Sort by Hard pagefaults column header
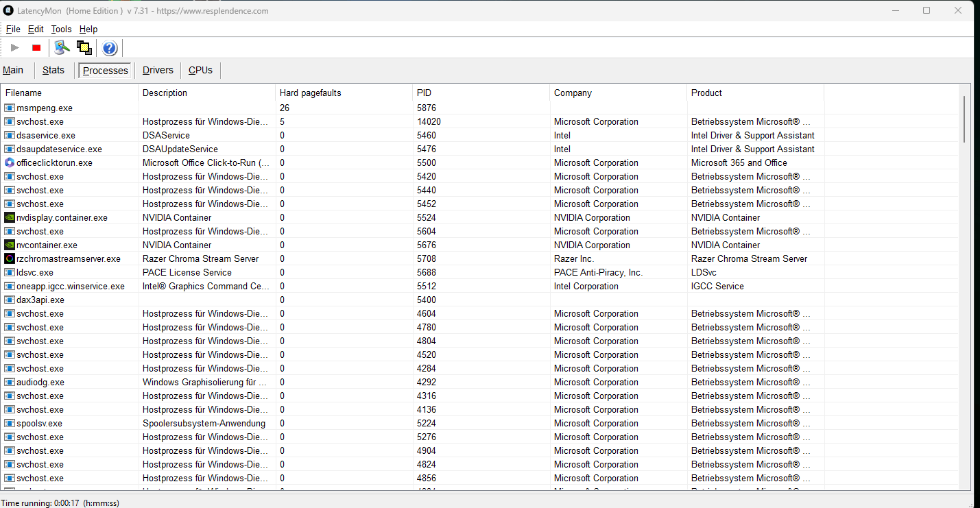Image resolution: width=980 pixels, height=508 pixels. pos(344,93)
